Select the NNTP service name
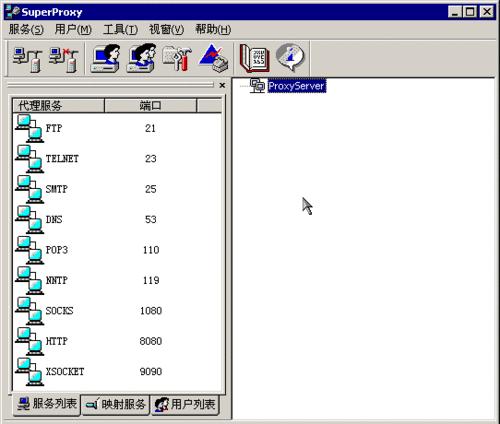The image size is (500, 424). [x=57, y=280]
